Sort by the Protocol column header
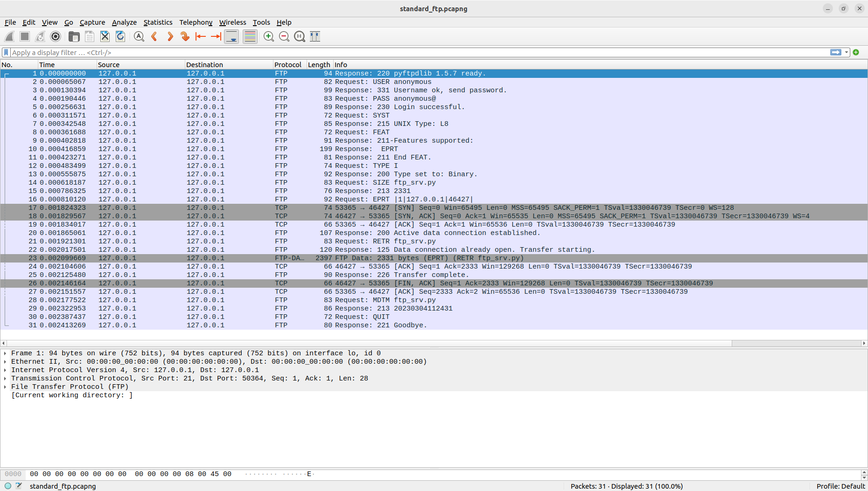 point(289,65)
